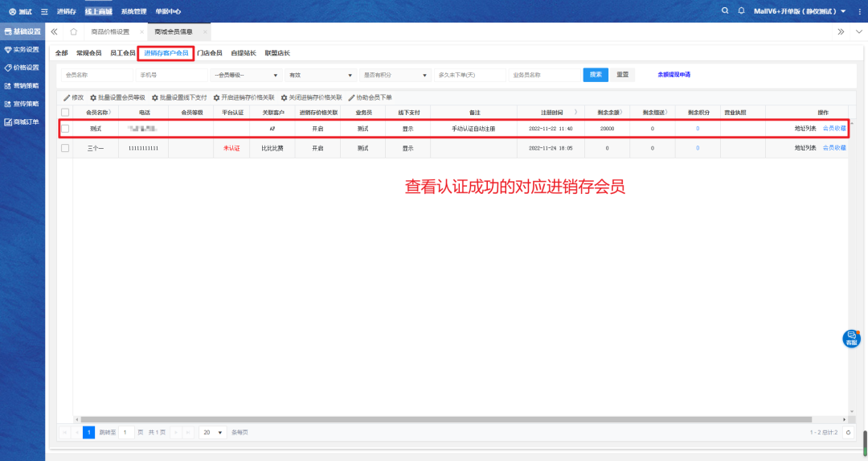
Task: Expand the 是否有积分 dropdown
Action: tap(395, 75)
